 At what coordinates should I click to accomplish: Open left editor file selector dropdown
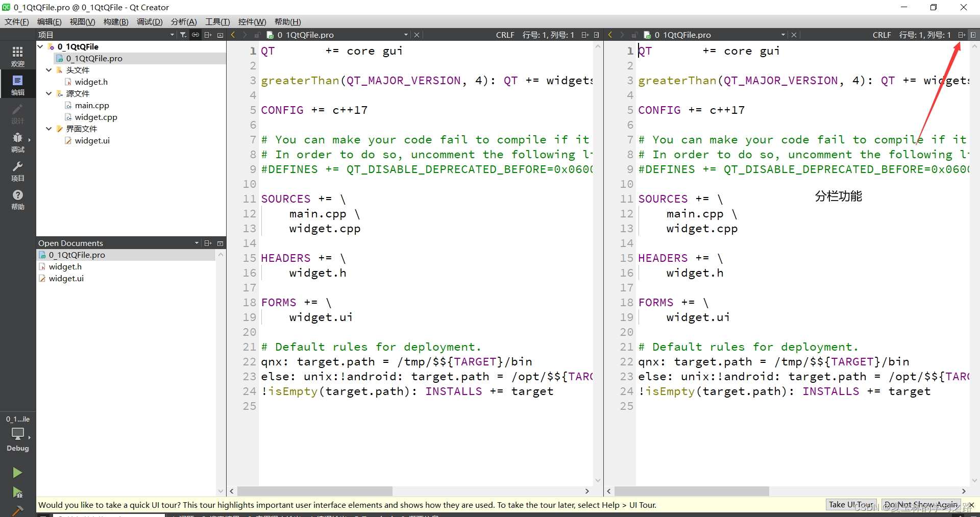(406, 35)
